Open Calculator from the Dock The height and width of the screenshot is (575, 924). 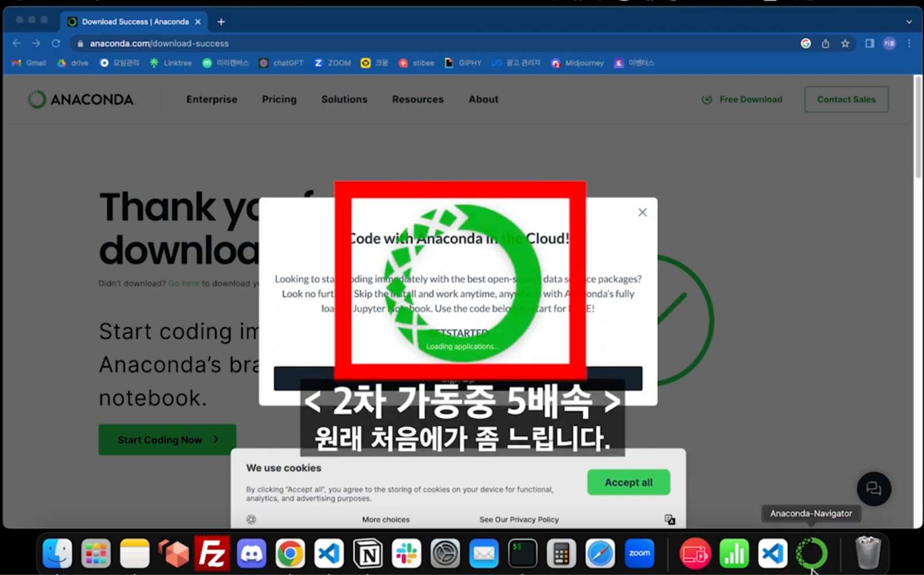(561, 554)
